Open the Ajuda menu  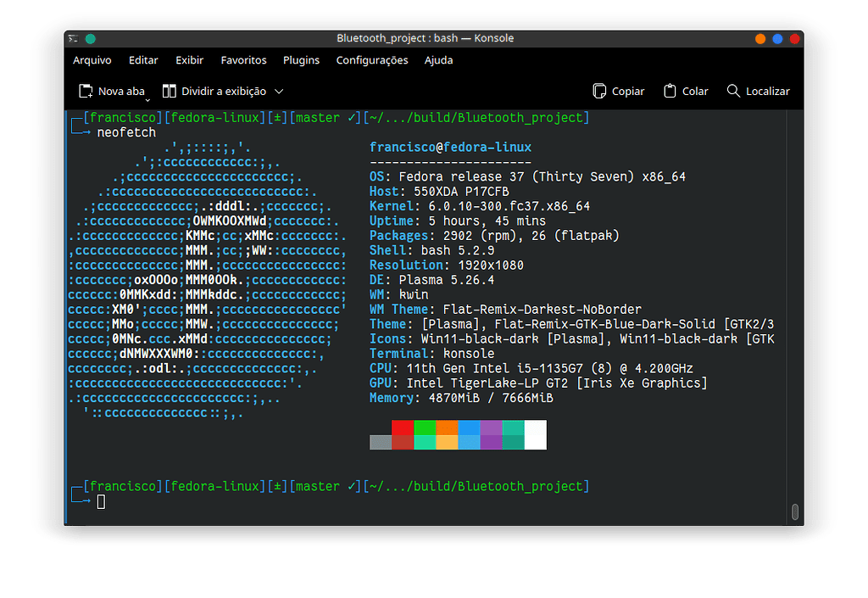pos(438,60)
